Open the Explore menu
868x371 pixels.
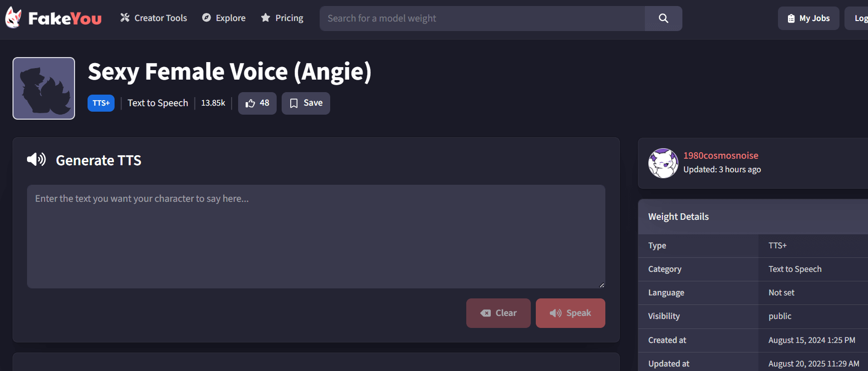click(224, 18)
